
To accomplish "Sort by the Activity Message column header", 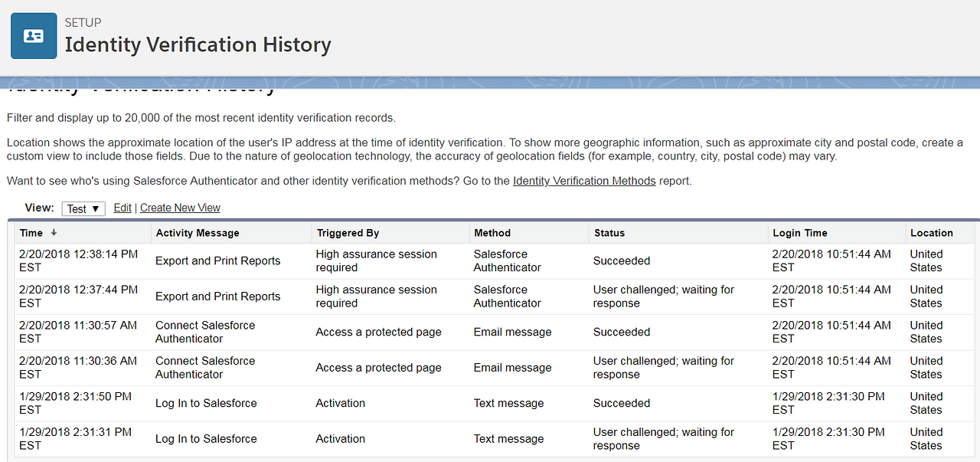I will 198,233.
